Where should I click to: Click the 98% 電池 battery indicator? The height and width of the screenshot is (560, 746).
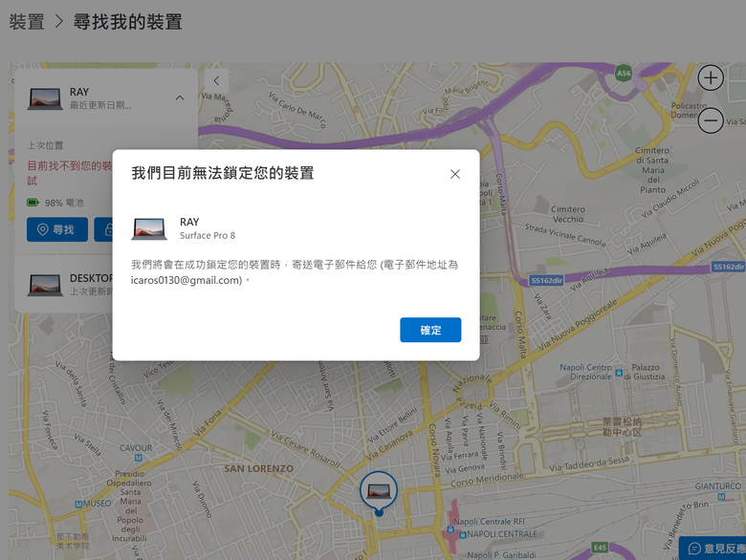(x=55, y=203)
